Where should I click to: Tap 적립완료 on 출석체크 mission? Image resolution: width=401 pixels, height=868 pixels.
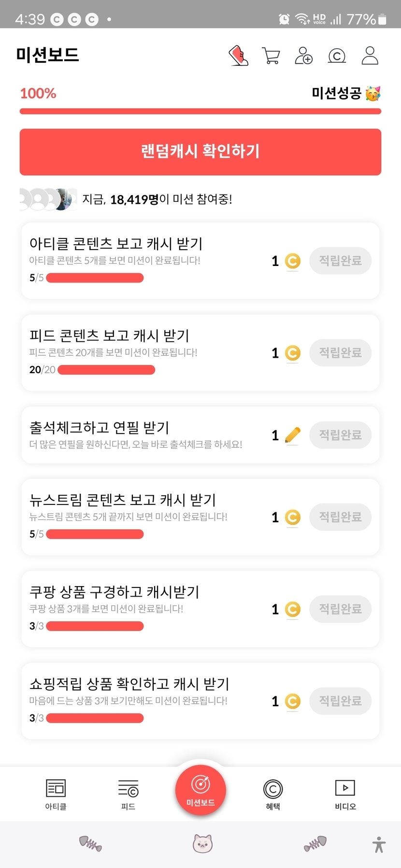[x=340, y=435]
